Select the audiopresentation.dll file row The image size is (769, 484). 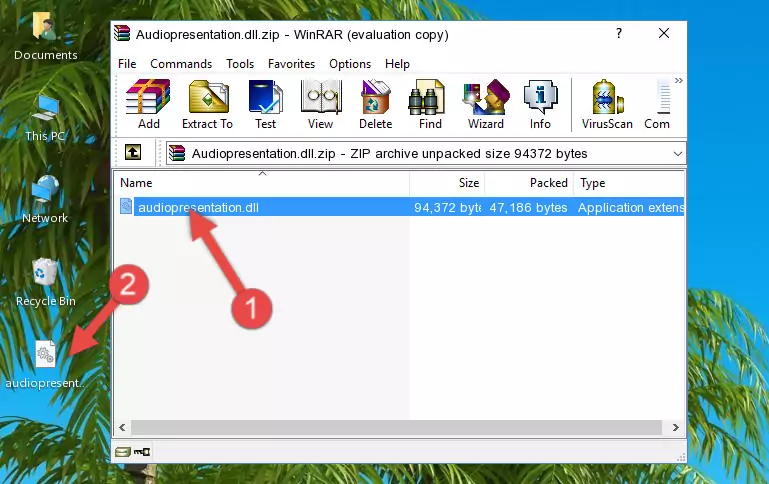click(400, 207)
